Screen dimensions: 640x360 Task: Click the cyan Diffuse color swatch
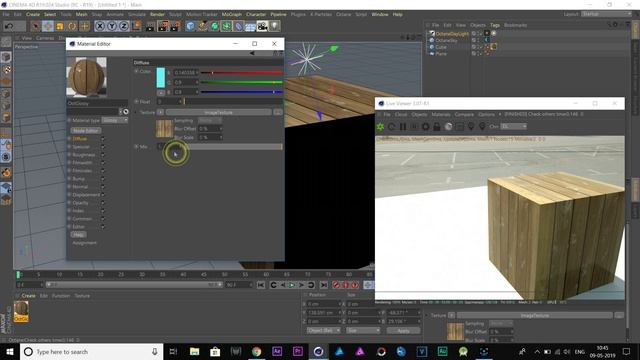161,78
